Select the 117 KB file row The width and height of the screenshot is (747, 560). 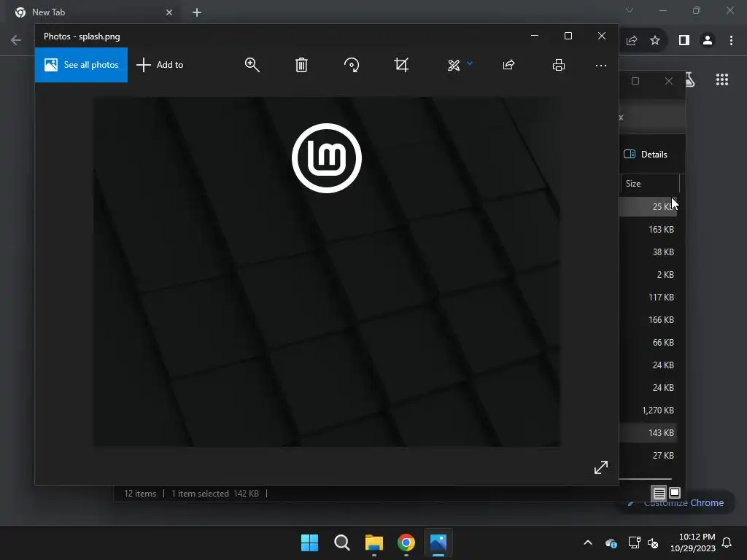click(x=649, y=297)
